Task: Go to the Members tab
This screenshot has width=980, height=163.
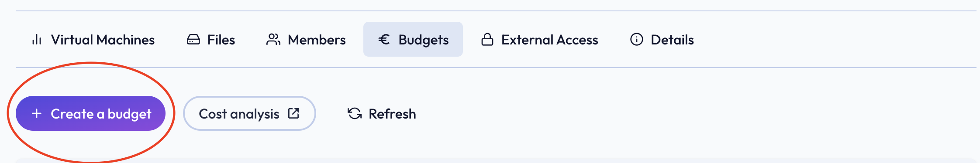Action: tap(306, 40)
